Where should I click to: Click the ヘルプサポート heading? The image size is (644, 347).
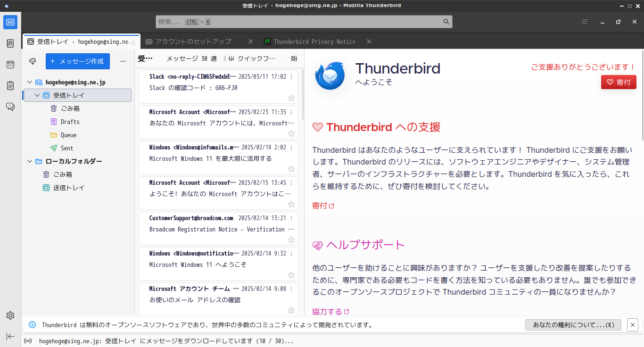coord(365,245)
